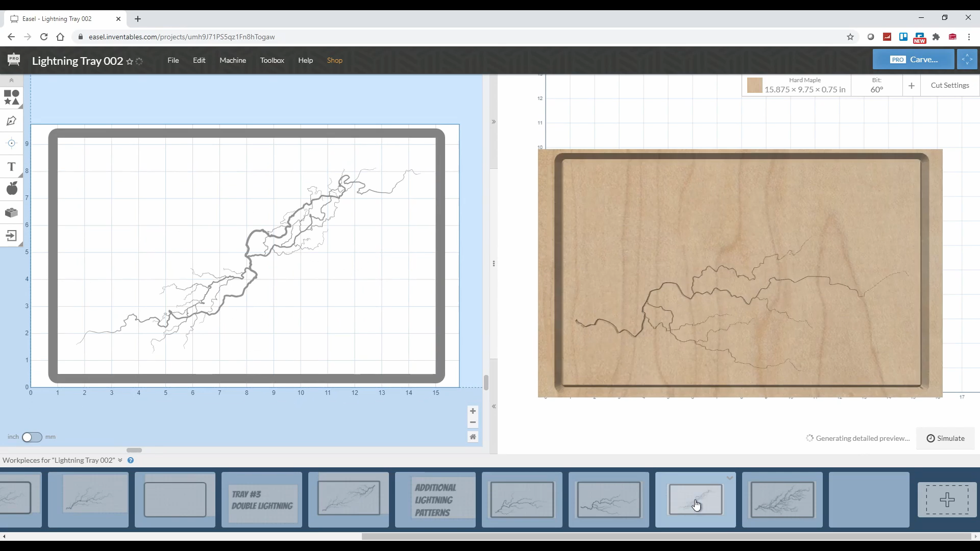Click the Hard Maple material swatch
Screen dimensions: 980x551
click(x=754, y=85)
